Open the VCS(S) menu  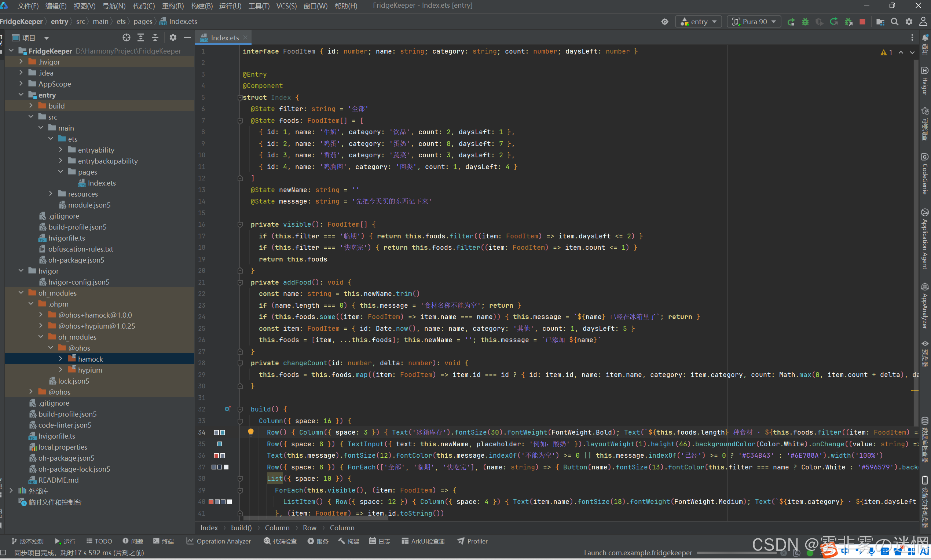[x=286, y=6]
